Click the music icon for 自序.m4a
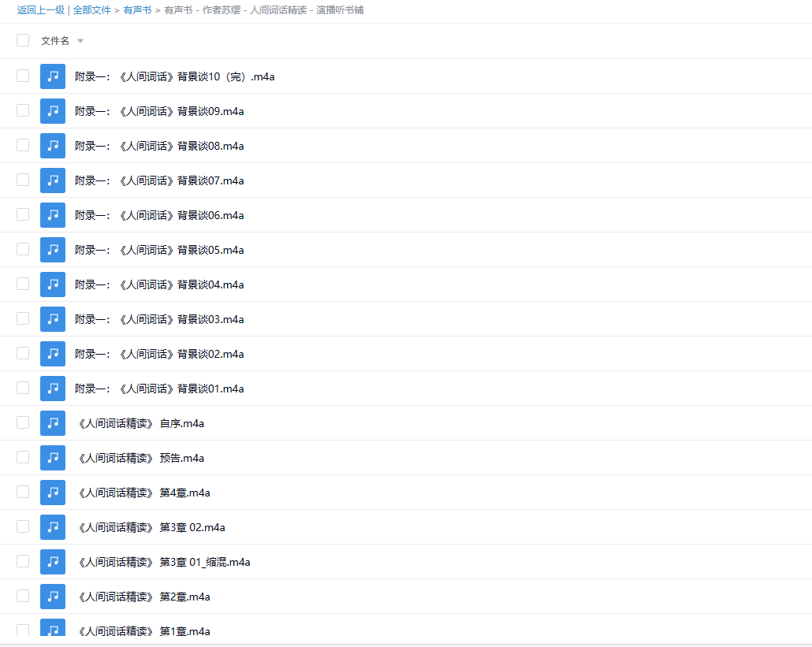812x647 pixels. pos(53,423)
